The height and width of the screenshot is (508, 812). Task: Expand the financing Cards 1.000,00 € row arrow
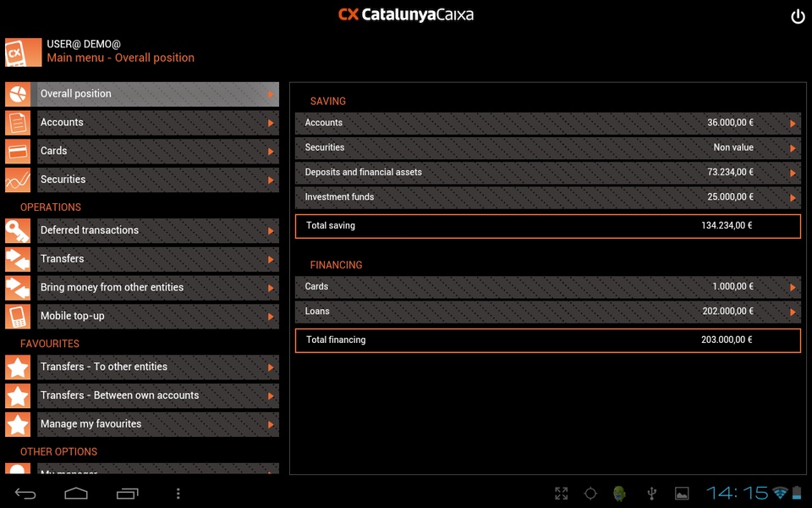793,287
